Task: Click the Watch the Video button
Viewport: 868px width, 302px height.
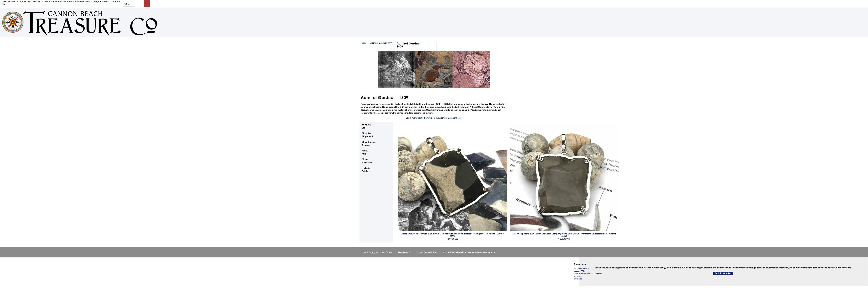Action: click(x=723, y=273)
